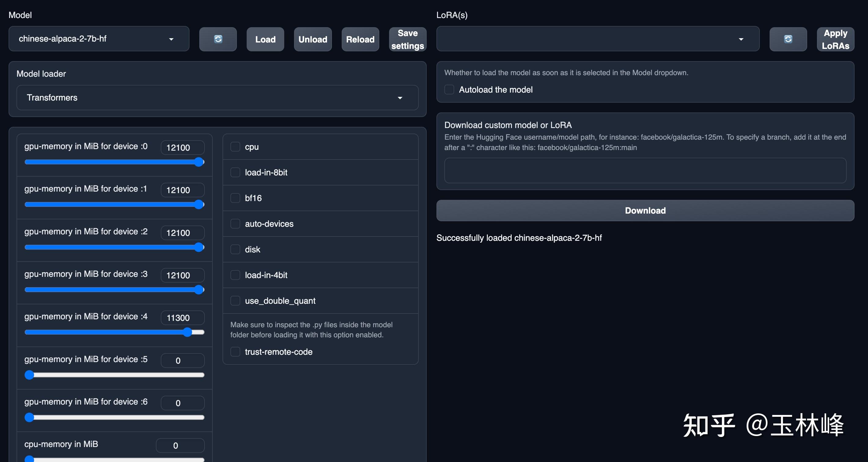Click the Download button
The image size is (868, 462).
coord(645,211)
